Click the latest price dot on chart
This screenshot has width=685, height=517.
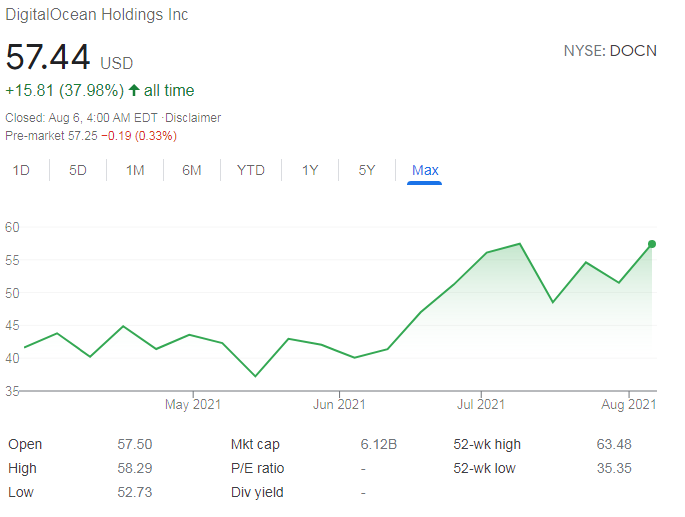652,244
